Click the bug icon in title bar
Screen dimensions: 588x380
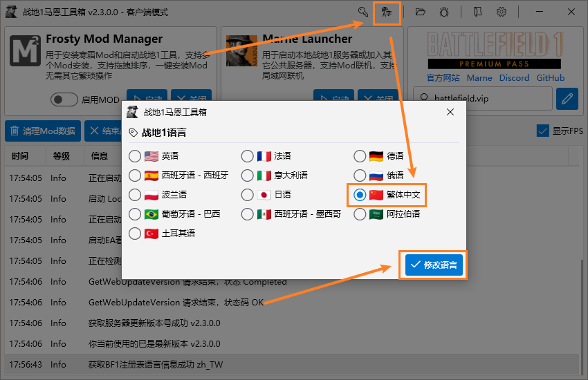tap(444, 12)
